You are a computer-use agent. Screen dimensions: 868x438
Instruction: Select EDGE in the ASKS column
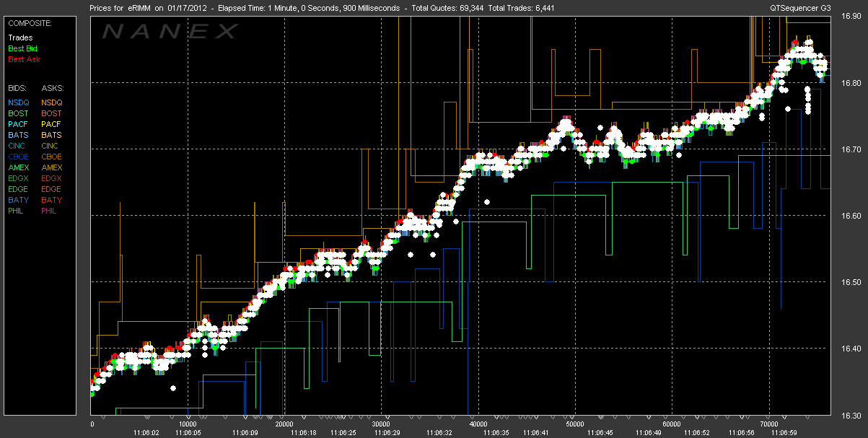[52, 189]
